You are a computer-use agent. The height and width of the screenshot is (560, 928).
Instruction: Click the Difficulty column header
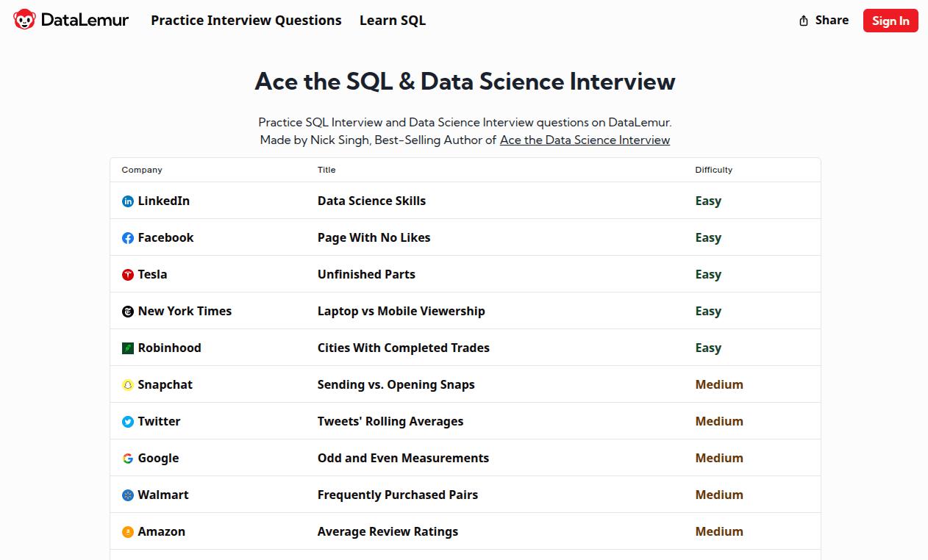point(714,170)
